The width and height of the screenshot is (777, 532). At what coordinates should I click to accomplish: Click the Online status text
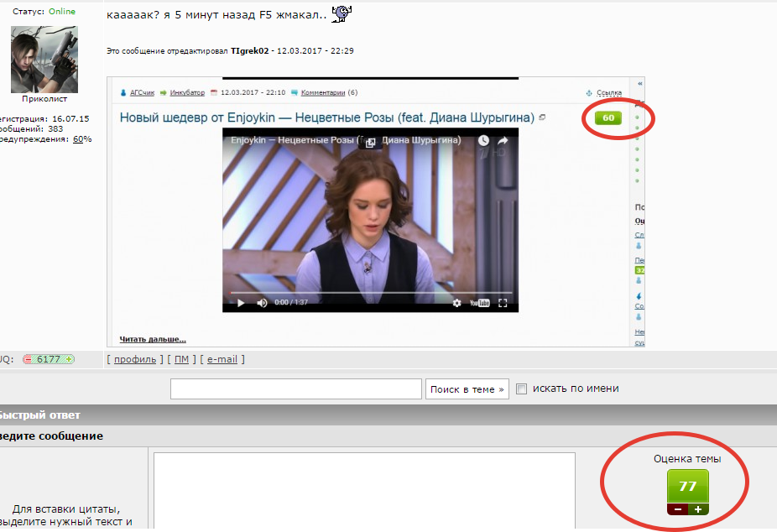[x=62, y=12]
